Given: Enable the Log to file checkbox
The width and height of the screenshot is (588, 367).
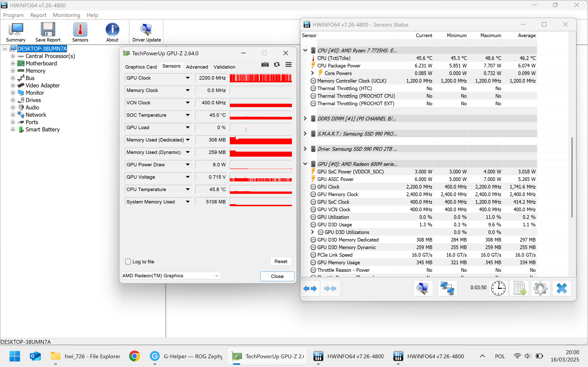Looking at the screenshot, I should 128,261.
